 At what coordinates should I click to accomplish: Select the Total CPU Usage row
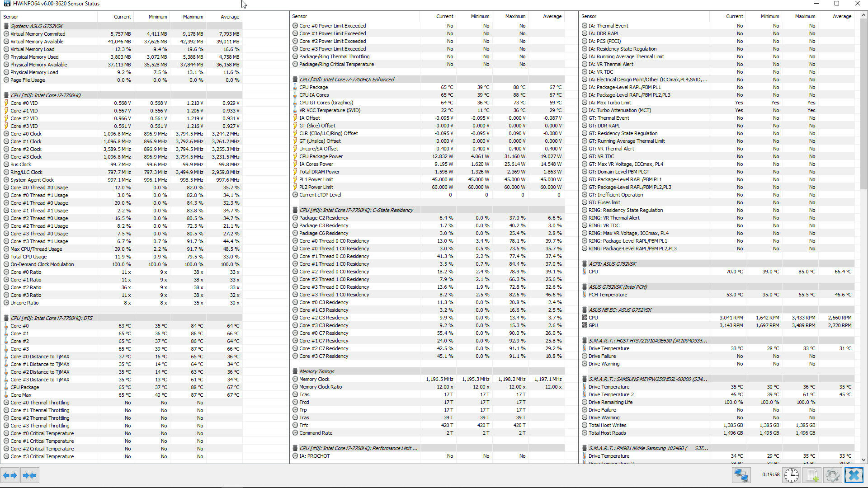(x=122, y=257)
